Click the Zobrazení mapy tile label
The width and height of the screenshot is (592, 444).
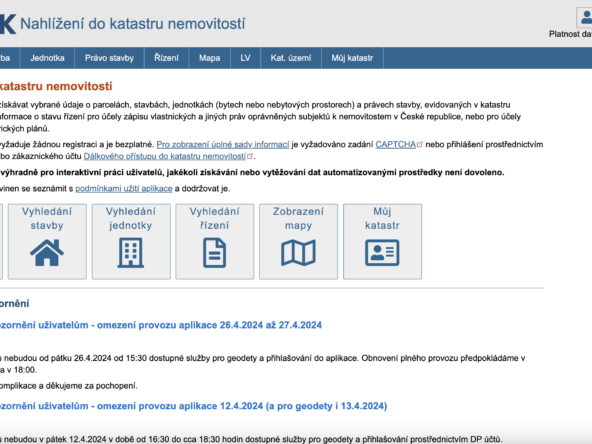[x=298, y=219]
